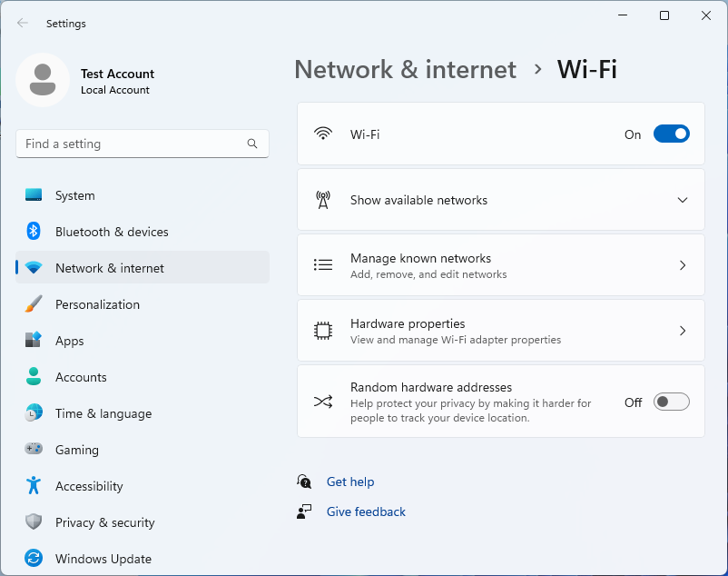728x576 pixels.
Task: Click the chip icon for Hardware properties
Action: (x=323, y=331)
